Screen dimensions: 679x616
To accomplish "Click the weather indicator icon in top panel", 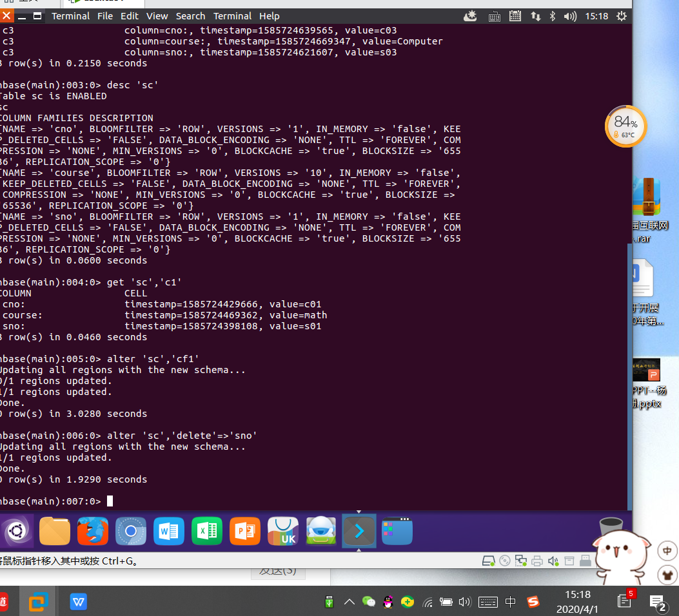I will (x=470, y=17).
